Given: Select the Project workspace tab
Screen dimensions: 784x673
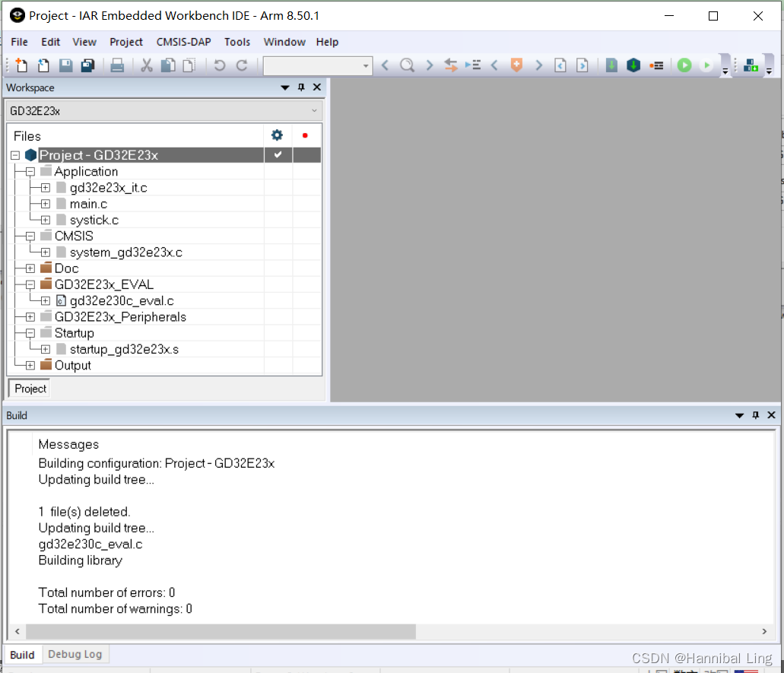Looking at the screenshot, I should [30, 389].
